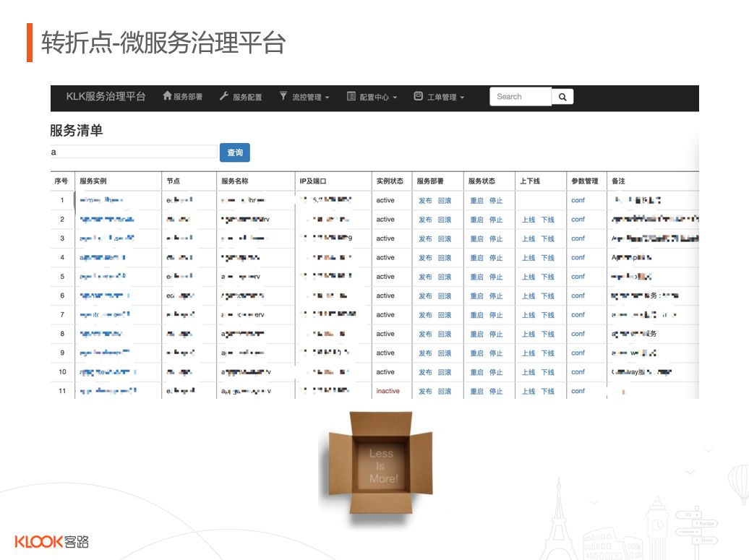Click the IP及端口 column header
This screenshot has width=749, height=560.
[313, 181]
